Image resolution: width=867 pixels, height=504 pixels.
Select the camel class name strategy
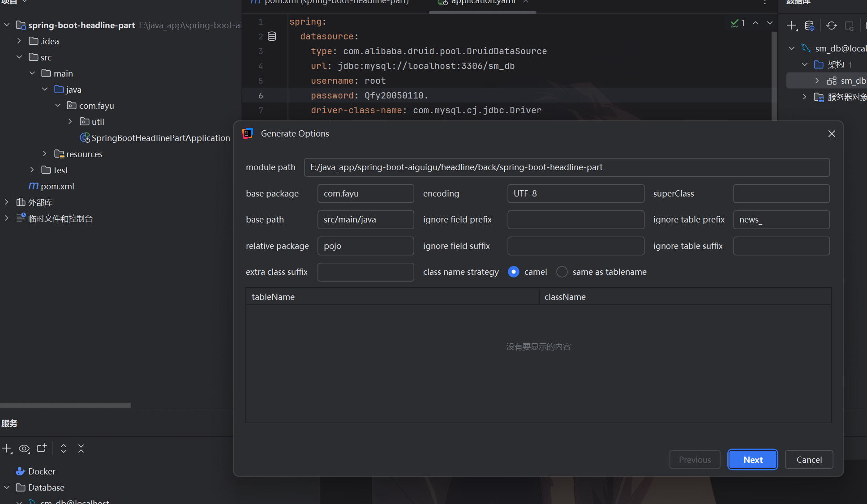click(514, 272)
